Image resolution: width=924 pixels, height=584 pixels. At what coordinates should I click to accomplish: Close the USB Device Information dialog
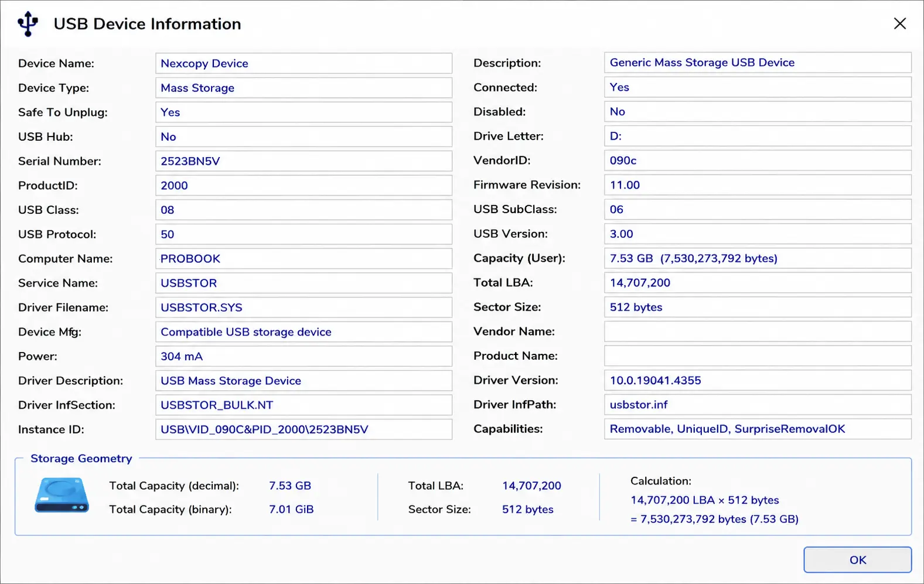[899, 23]
